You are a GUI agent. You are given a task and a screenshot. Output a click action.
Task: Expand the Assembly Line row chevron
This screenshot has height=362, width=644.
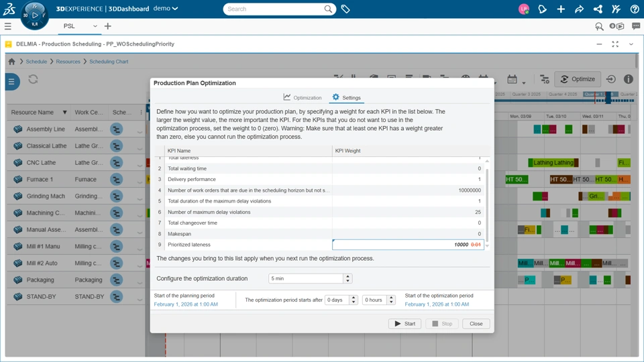click(140, 132)
